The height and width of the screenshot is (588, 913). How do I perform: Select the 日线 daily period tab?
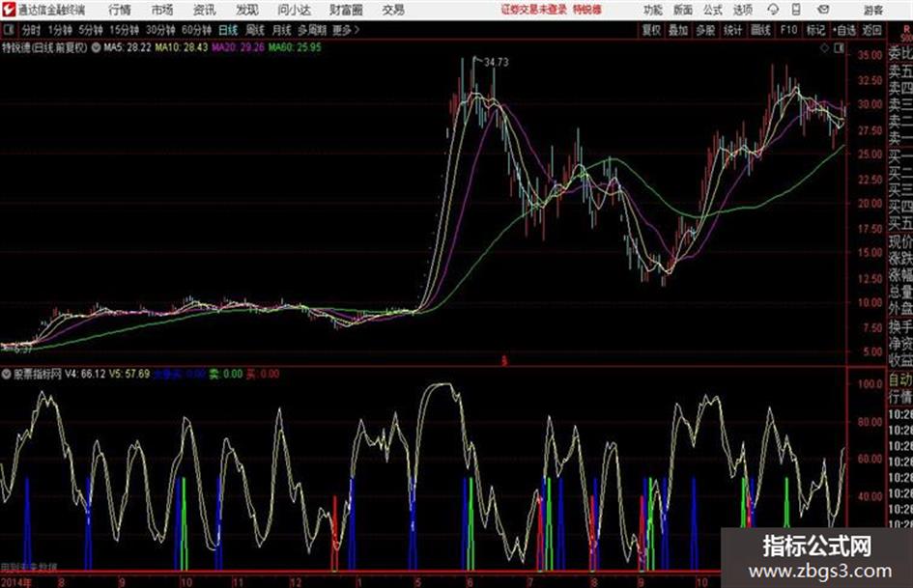click(228, 30)
